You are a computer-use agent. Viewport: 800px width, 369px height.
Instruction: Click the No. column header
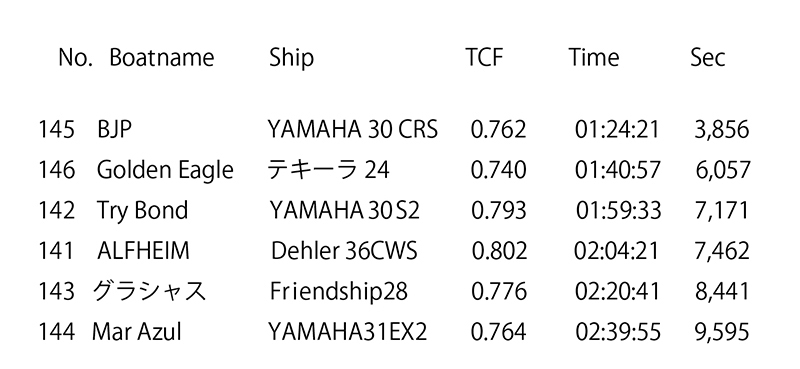[x=75, y=57]
